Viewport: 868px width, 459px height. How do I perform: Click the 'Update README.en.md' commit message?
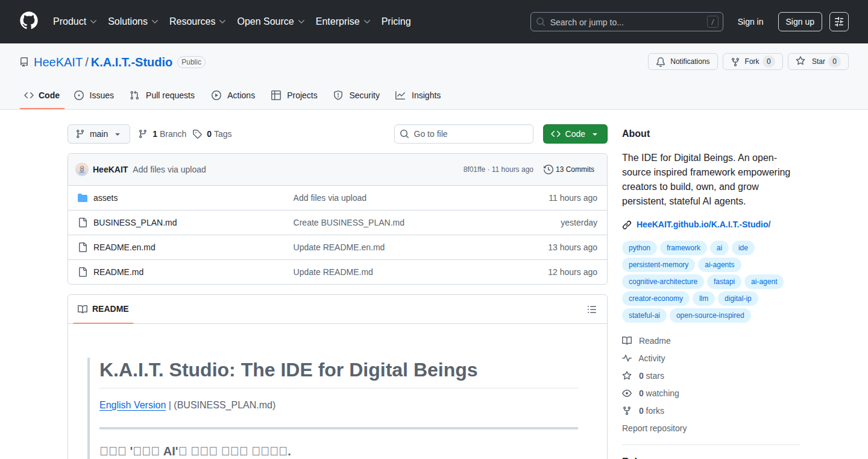point(339,247)
